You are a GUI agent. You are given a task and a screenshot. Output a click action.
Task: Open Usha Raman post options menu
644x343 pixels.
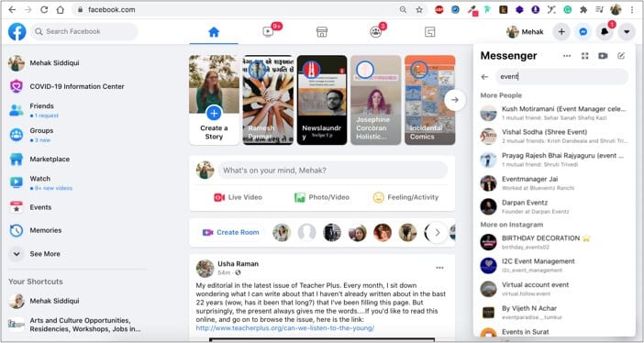tap(439, 268)
